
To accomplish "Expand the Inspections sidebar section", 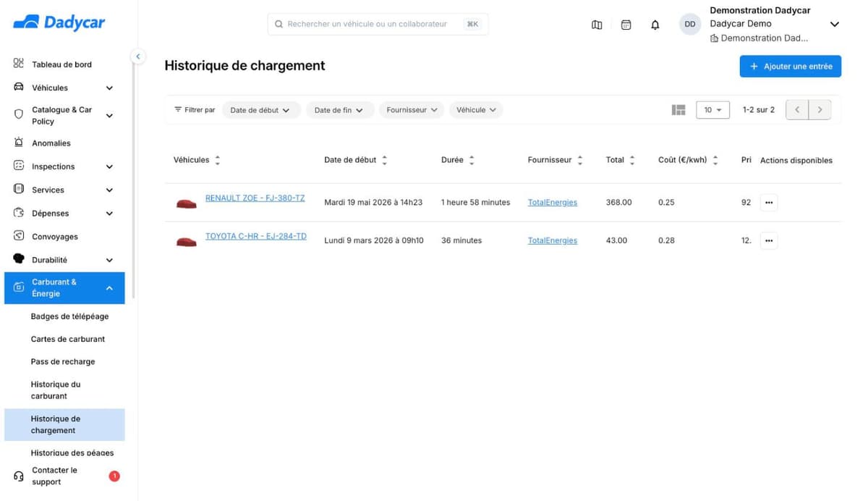I will [x=109, y=167].
